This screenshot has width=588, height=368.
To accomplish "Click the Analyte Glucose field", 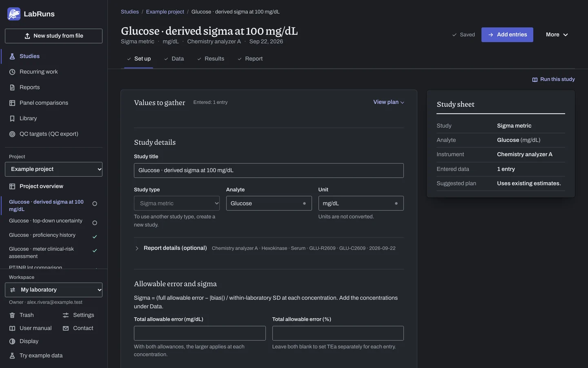I will (x=269, y=203).
